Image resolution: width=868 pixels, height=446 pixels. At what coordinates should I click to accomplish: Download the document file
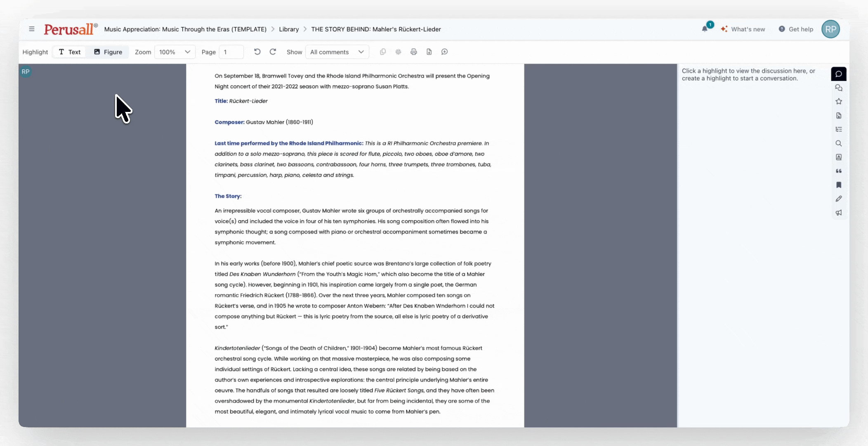coord(429,52)
